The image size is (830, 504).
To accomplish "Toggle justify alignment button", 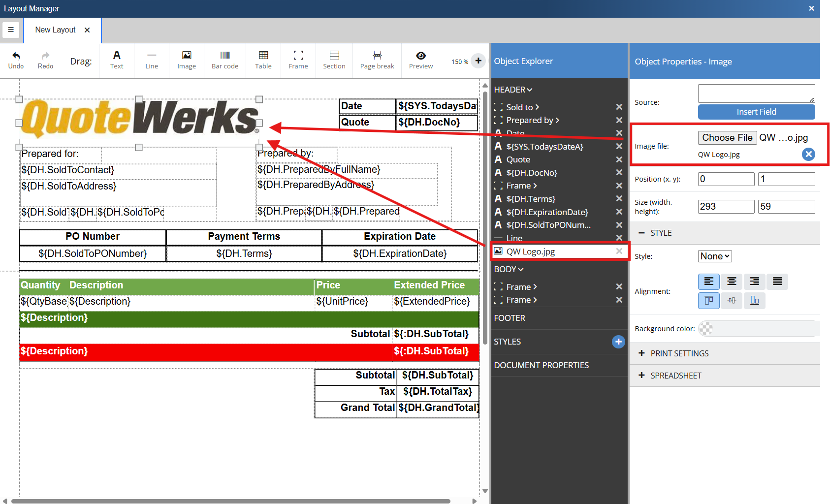I will click(x=777, y=282).
